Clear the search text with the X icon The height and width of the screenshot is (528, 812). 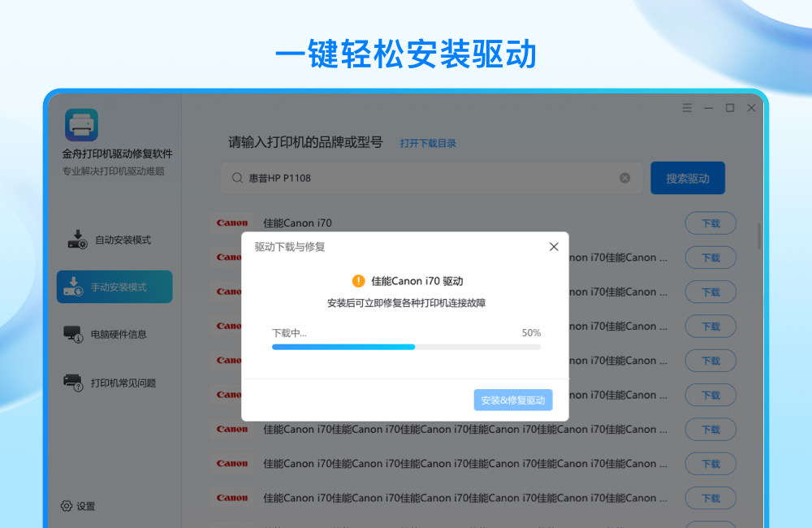tap(624, 177)
